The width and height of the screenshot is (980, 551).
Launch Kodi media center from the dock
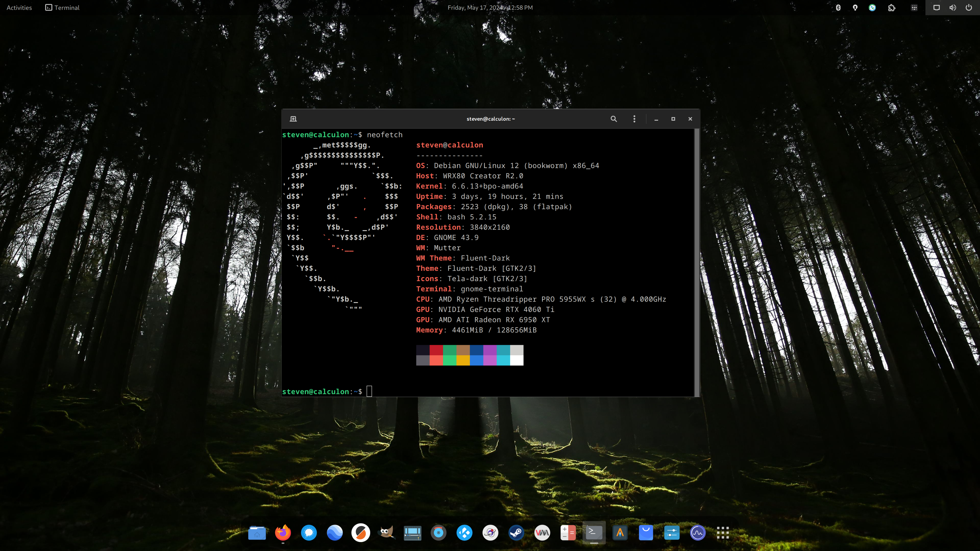tap(464, 533)
